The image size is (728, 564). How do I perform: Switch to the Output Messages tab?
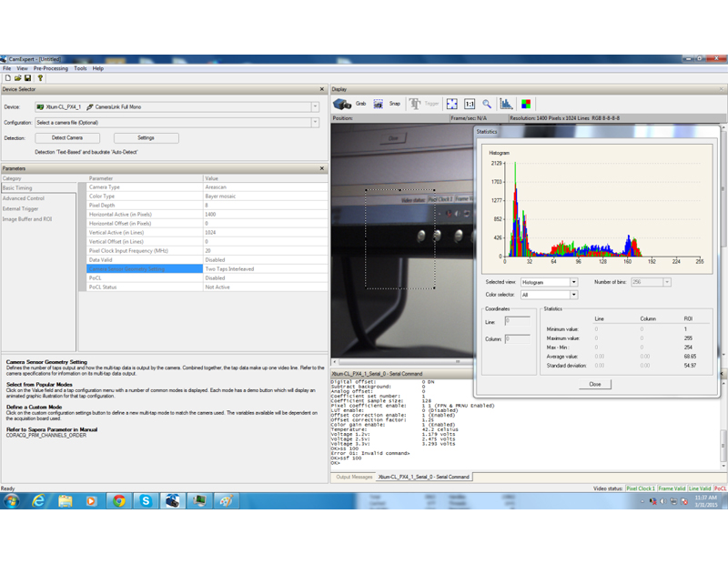pyautogui.click(x=354, y=477)
